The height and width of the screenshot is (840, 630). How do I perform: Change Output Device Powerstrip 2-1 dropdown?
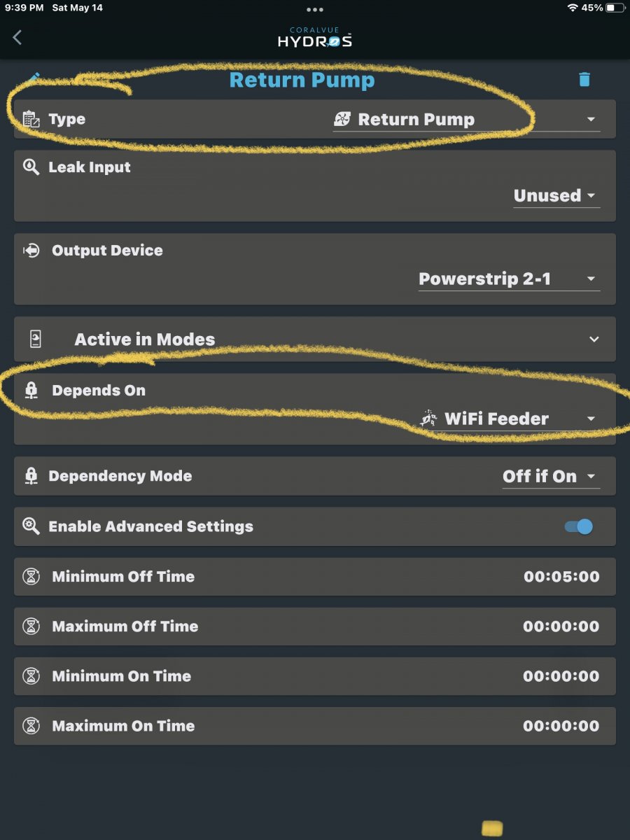[x=509, y=279]
